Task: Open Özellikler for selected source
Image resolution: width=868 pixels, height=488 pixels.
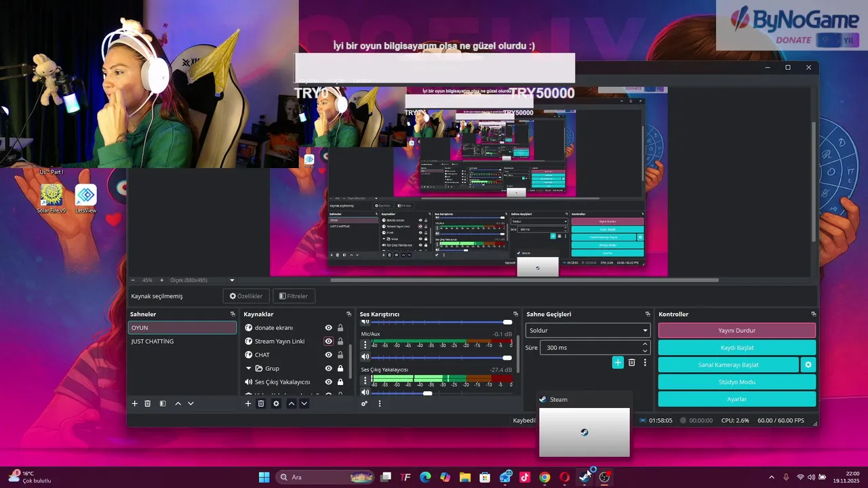Action: pos(246,296)
